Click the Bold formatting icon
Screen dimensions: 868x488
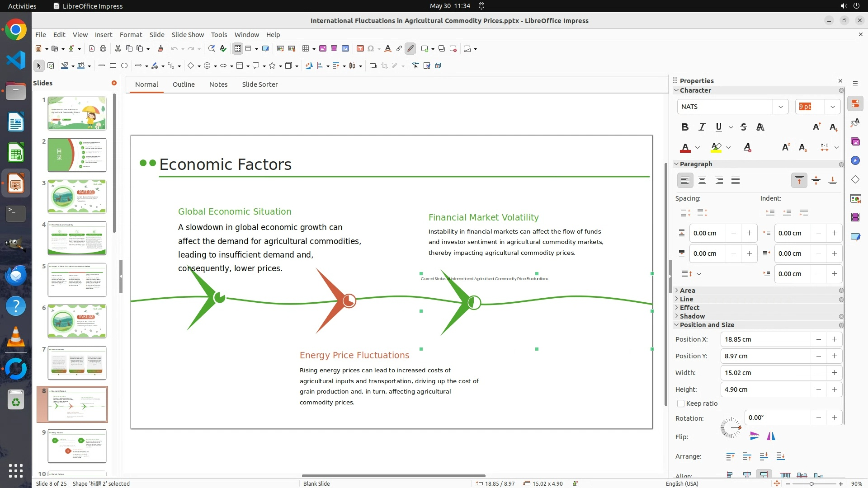[684, 127]
